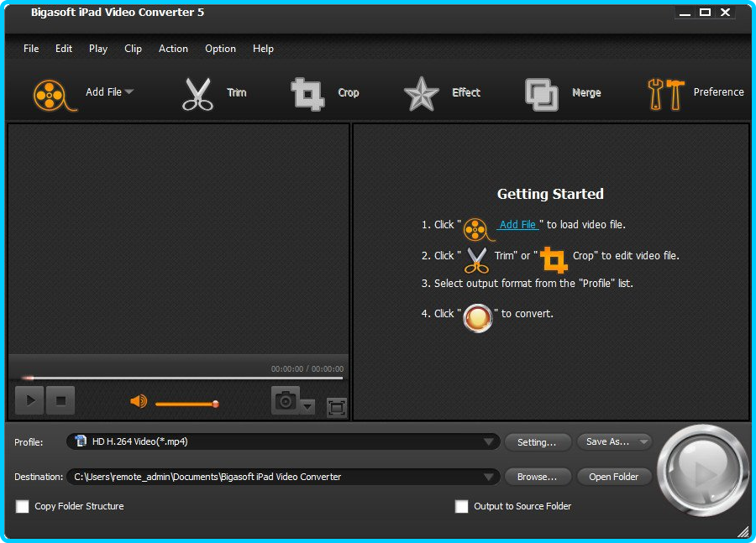Enable Output to Source Folder checkbox
This screenshot has width=756, height=543.
click(x=461, y=506)
